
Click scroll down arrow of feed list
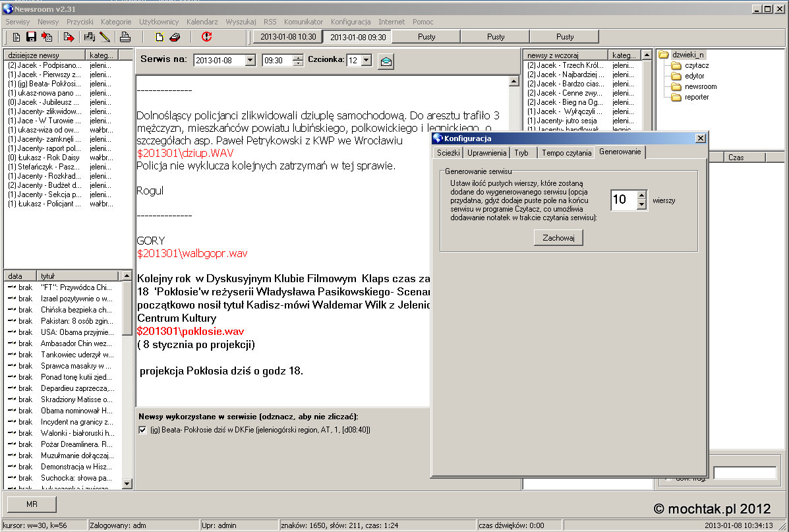click(x=127, y=484)
